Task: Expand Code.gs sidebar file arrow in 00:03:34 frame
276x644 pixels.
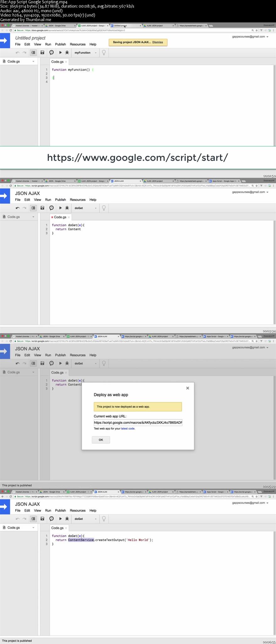Action: (33, 217)
